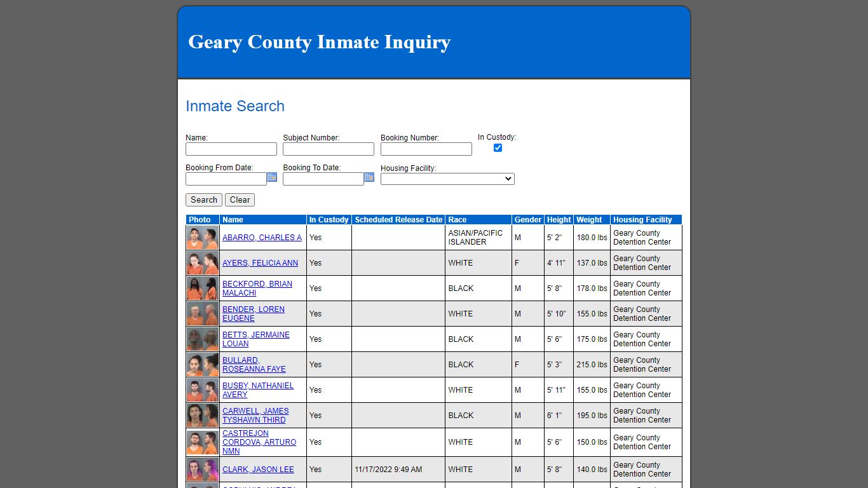This screenshot has height=488, width=868.
Task: Click photo thumbnail for BENDER, LOREN EUGENE
Action: (x=203, y=314)
